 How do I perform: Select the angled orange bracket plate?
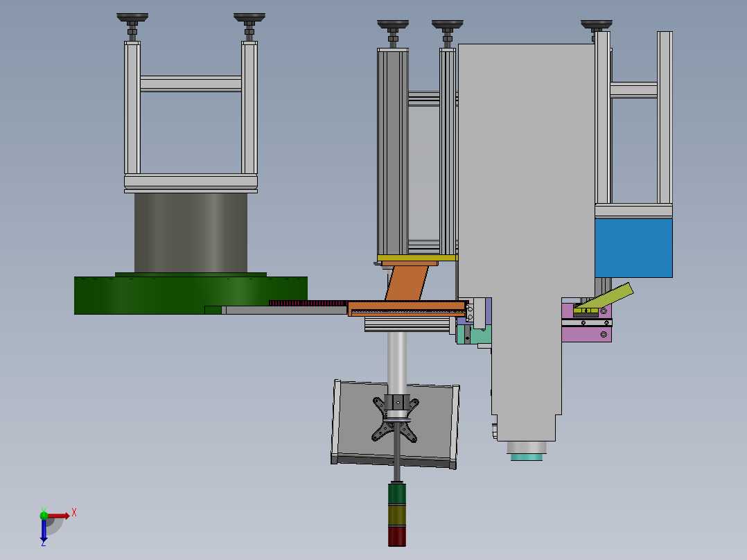406,283
